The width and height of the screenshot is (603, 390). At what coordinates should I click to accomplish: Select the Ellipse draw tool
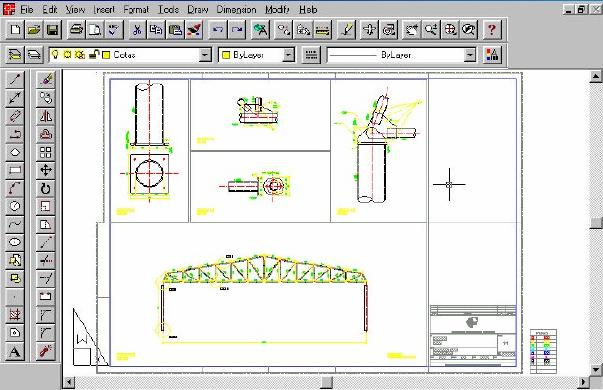click(x=15, y=242)
